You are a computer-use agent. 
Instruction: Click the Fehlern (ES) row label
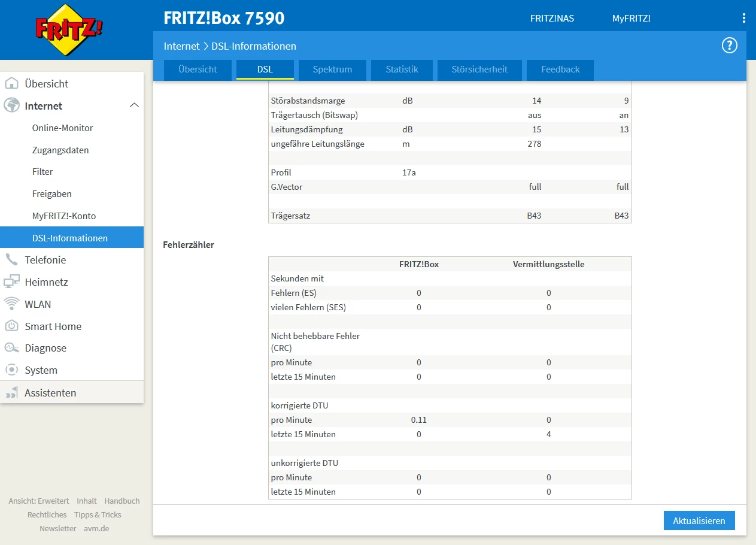tap(293, 293)
